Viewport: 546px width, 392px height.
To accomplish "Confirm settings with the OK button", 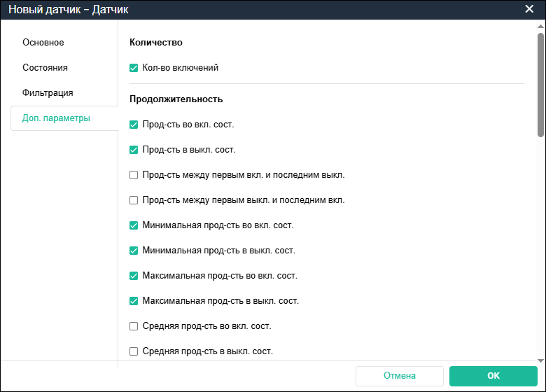I will tap(493, 376).
